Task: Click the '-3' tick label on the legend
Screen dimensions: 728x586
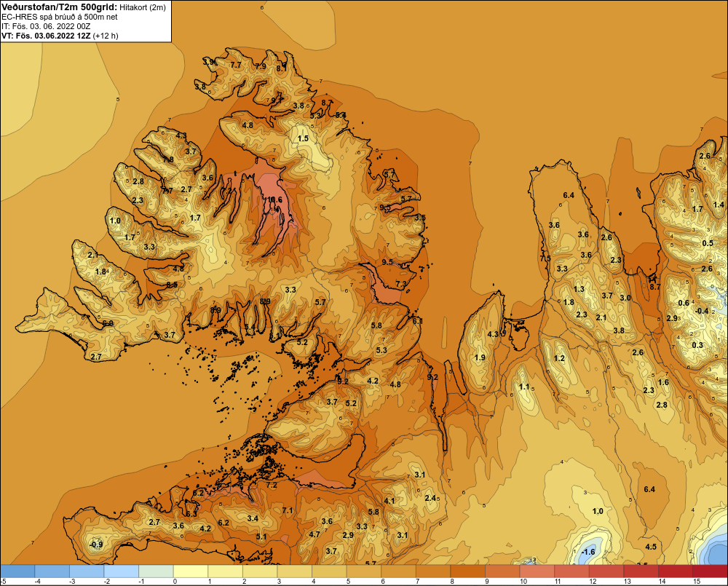Action: 72,582
